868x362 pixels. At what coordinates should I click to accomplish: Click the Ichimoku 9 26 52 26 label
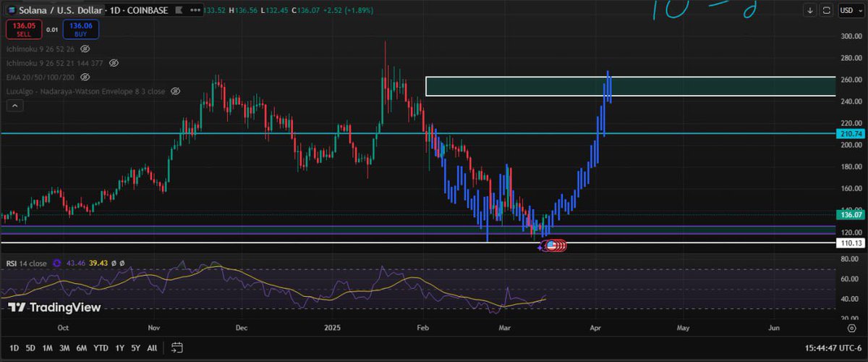click(41, 49)
